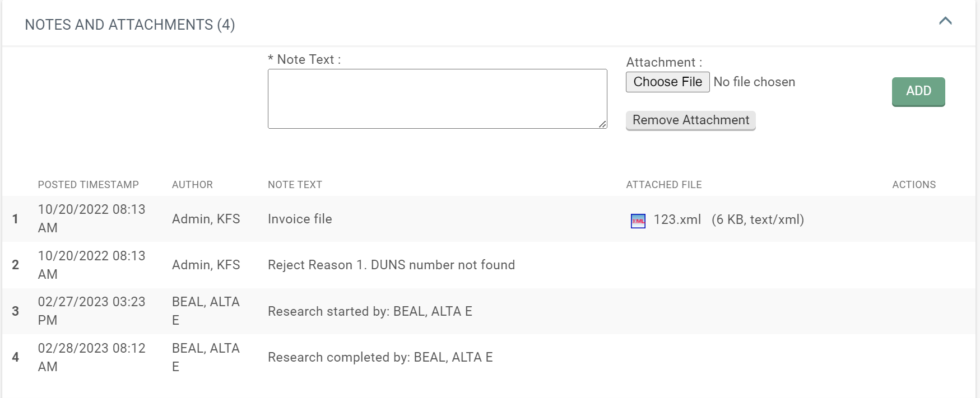This screenshot has height=398, width=980.
Task: Click the Attached File column header
Action: coord(663,185)
